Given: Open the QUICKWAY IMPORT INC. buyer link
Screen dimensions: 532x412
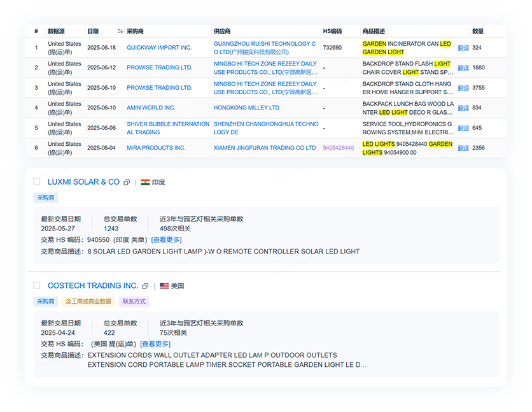Looking at the screenshot, I should pos(159,48).
